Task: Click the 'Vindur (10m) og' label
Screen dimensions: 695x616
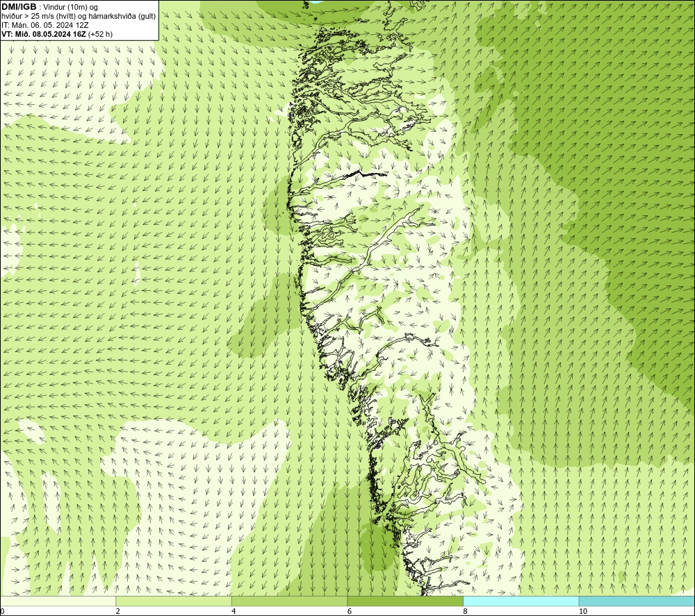Action: [x=70, y=7]
